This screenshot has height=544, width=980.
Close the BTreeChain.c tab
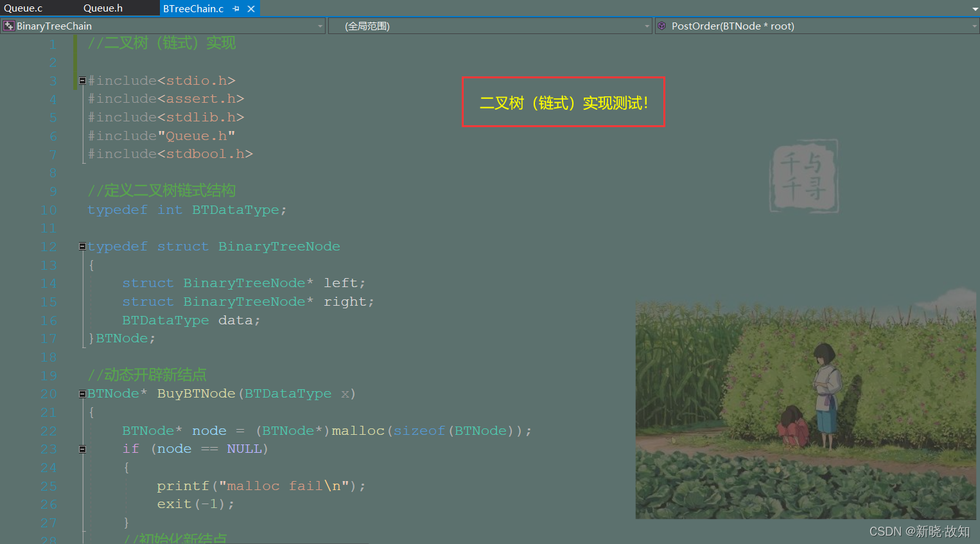pos(250,8)
